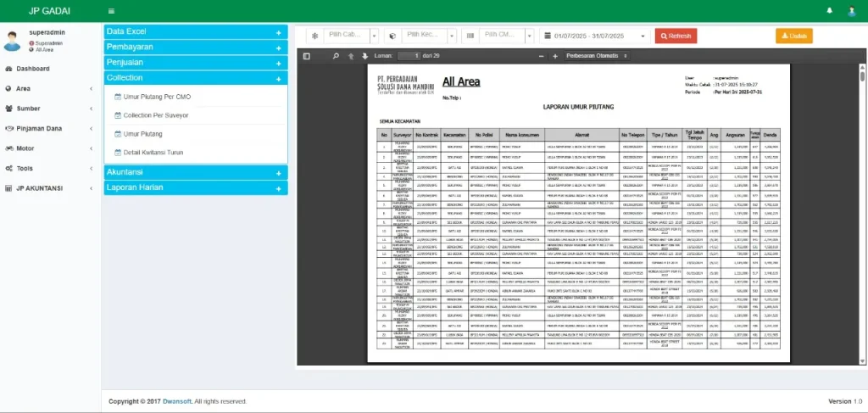The width and height of the screenshot is (868, 413).
Task: Click the red Refresh button
Action: click(x=676, y=36)
